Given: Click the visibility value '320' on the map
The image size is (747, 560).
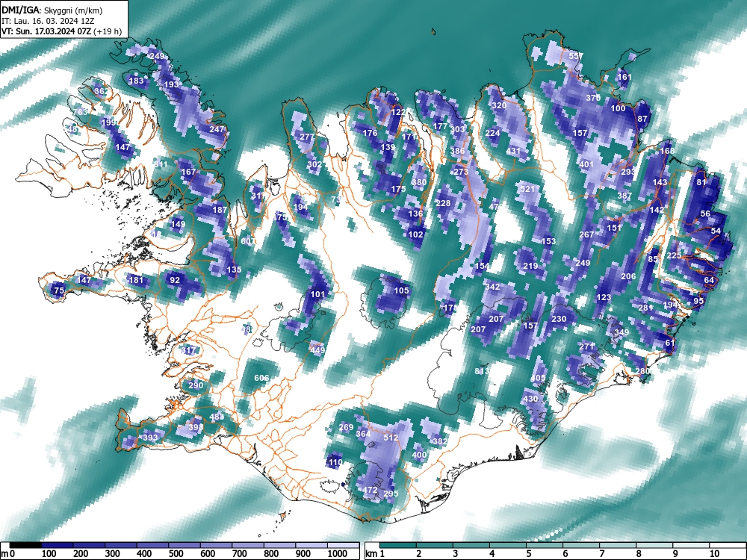Looking at the screenshot, I should click(499, 105).
